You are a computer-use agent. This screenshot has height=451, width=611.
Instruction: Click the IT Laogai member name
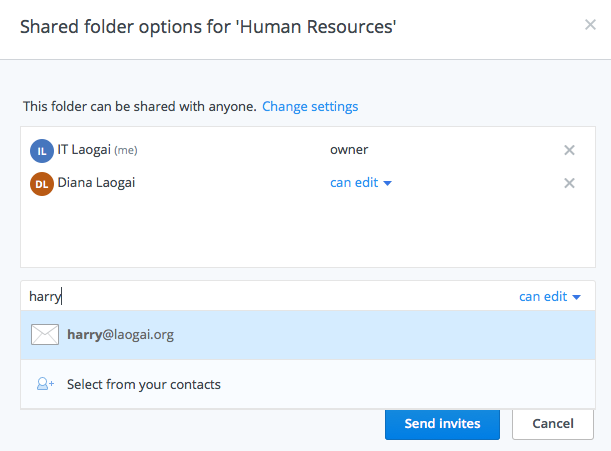pos(84,150)
